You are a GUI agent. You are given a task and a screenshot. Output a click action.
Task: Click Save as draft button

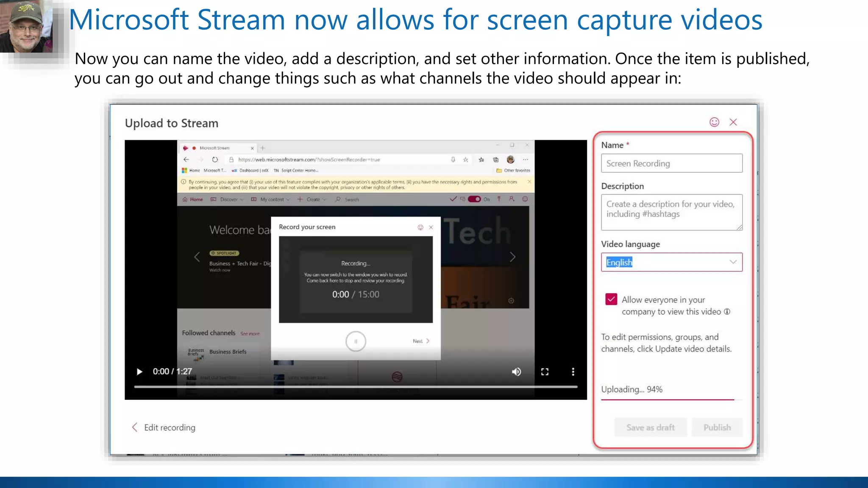650,427
